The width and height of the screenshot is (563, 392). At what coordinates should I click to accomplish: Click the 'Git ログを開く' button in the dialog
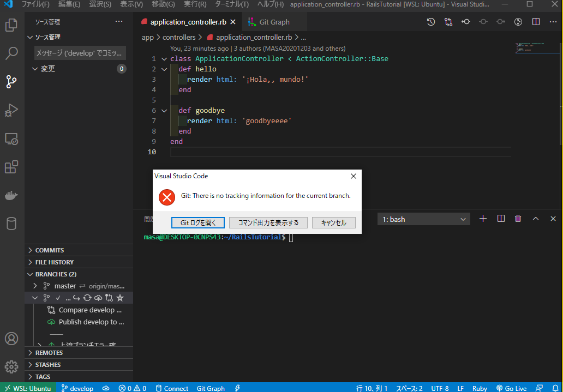point(198,222)
